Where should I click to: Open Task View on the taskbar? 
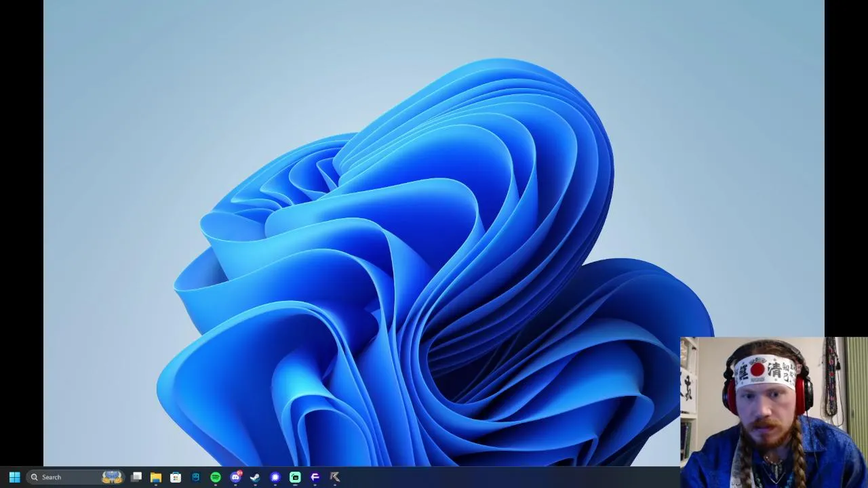click(x=136, y=477)
